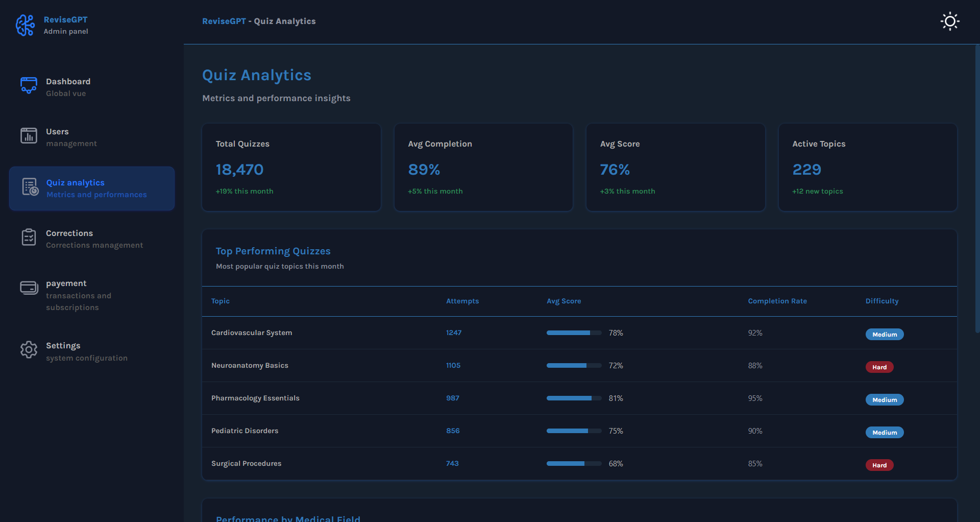Open the Dashboard menu item
Viewport: 980px width, 522px height.
pos(92,87)
